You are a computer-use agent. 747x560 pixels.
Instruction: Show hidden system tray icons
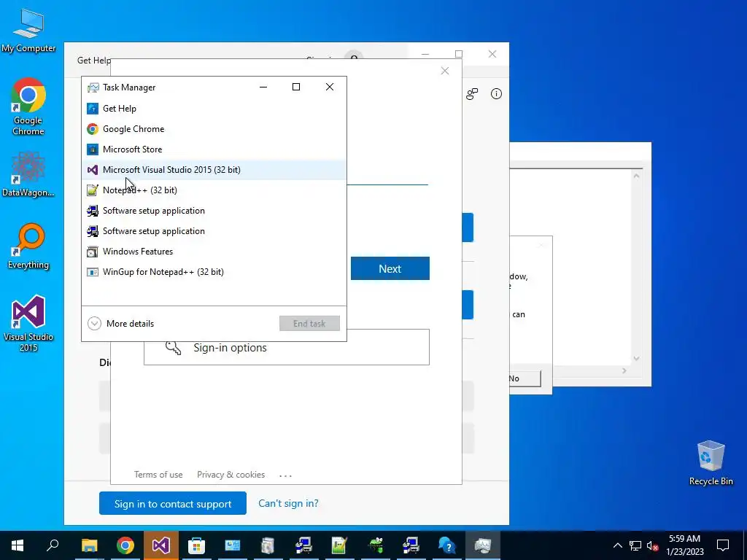point(617,545)
